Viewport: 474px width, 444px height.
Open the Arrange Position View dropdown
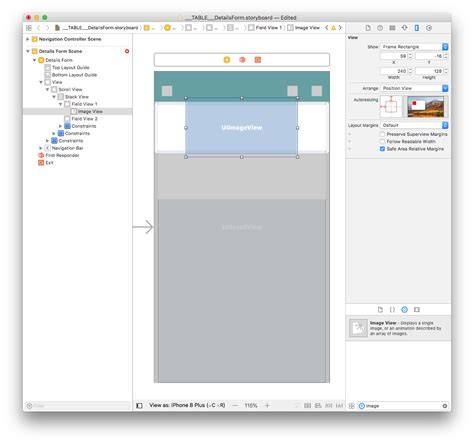(414, 88)
